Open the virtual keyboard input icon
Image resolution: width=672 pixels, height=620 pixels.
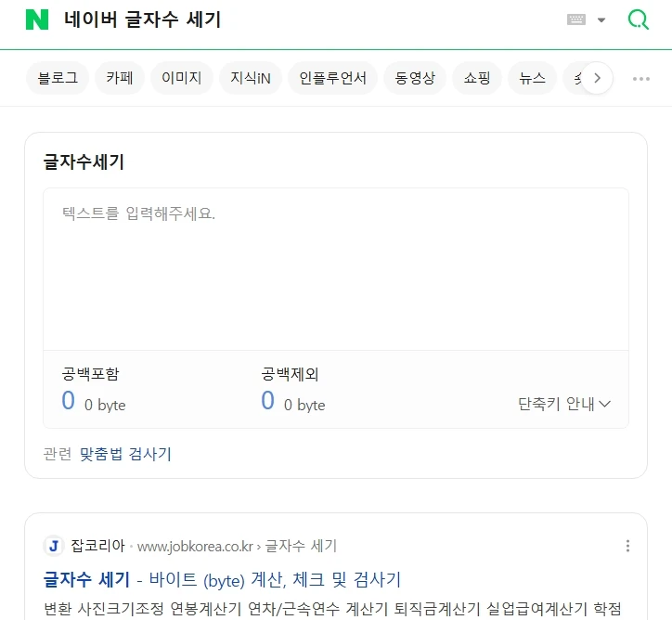(576, 19)
